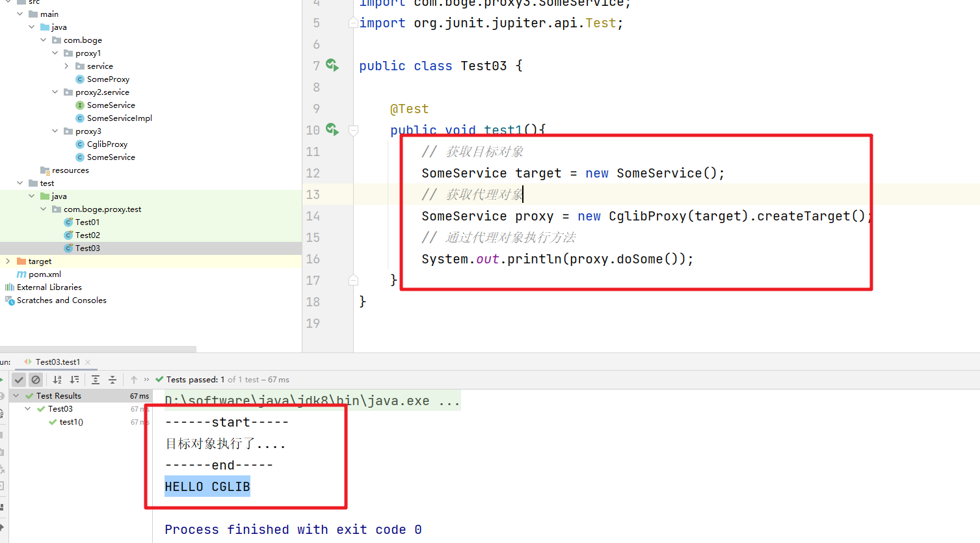Click the com.boge.proxy.test package icon
This screenshot has height=543, width=980.
point(57,209)
